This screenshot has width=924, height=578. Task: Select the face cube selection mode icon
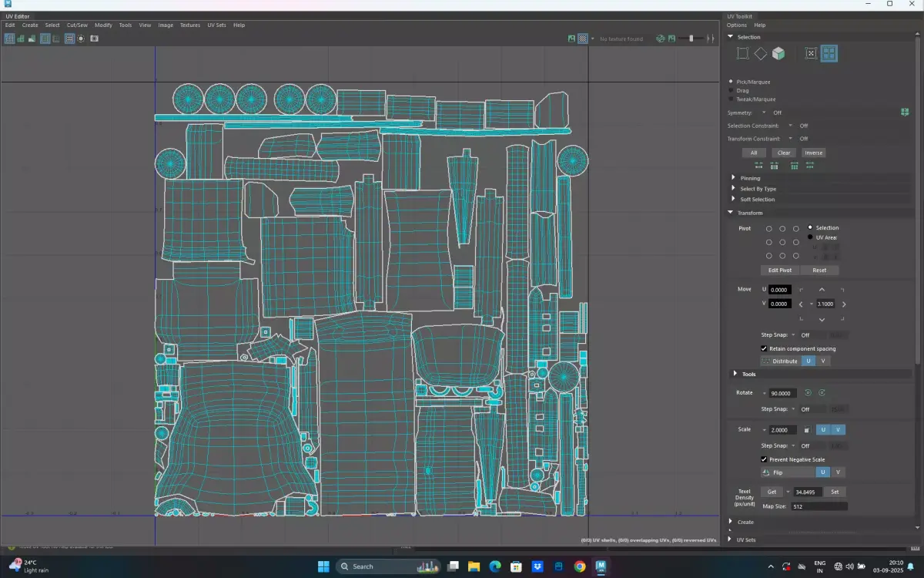(778, 53)
